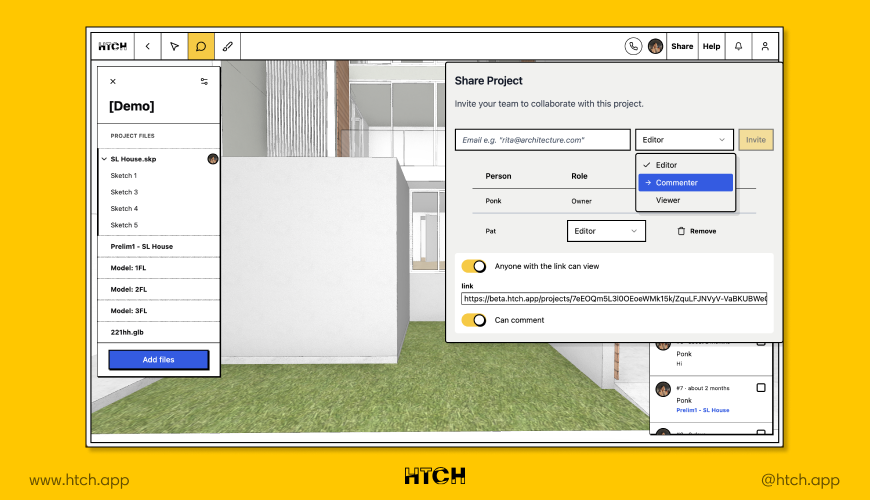Open the notifications bell
Viewport: 870px width, 500px height.
click(738, 46)
